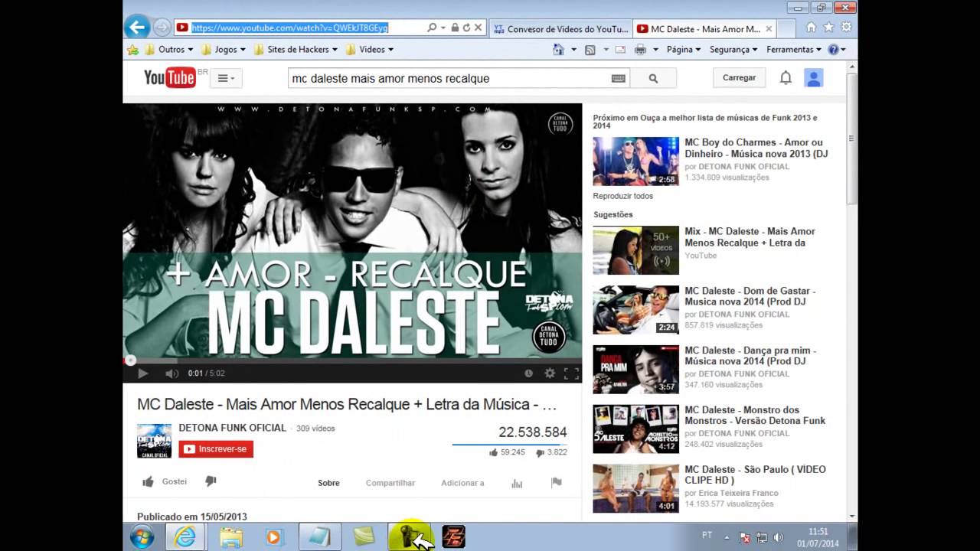Click the command bar home page icon
Viewport: 980px width, 551px height.
pos(558,50)
